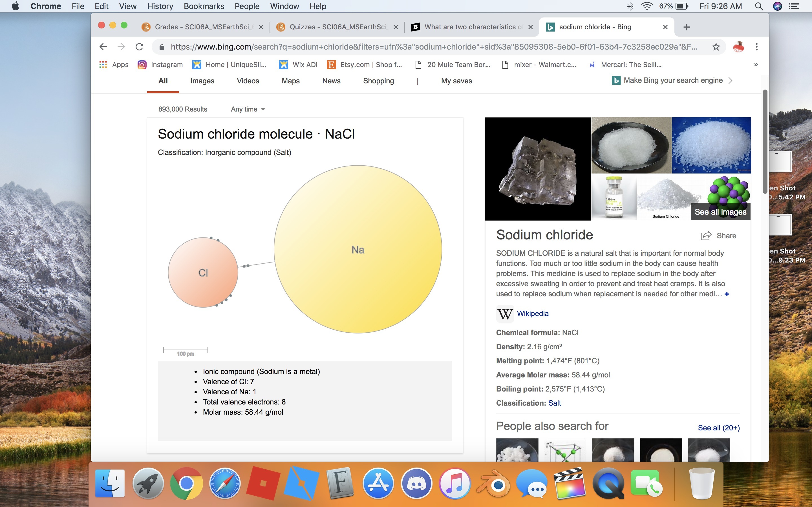This screenshot has height=507, width=812.
Task: Click the page vertical scrollbar
Action: (765, 141)
